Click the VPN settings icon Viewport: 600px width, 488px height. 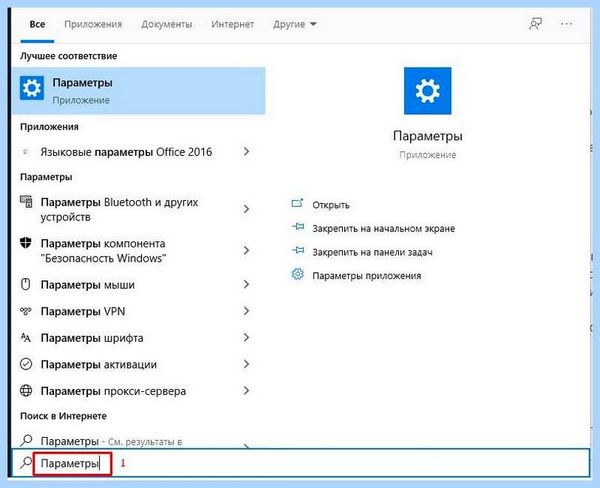click(26, 311)
